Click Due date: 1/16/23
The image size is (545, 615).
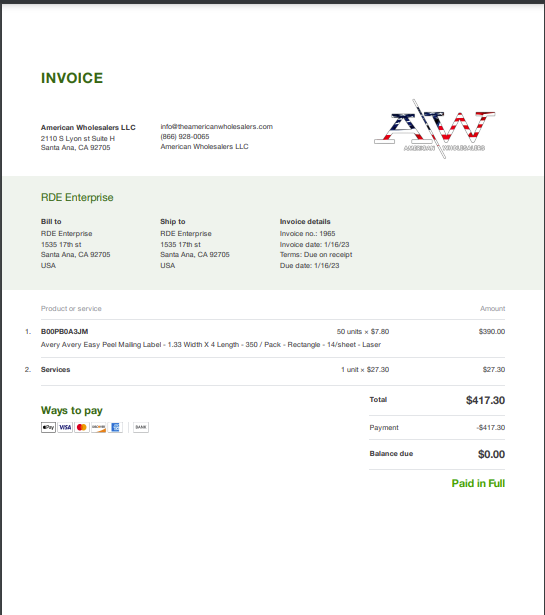tap(309, 266)
